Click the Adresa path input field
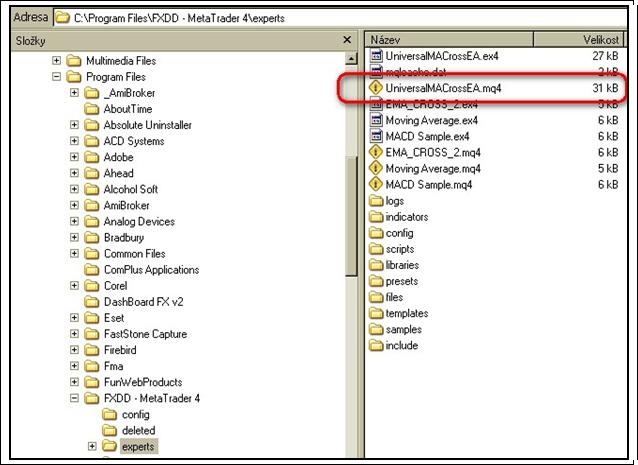This screenshot has width=638, height=465. (341, 17)
